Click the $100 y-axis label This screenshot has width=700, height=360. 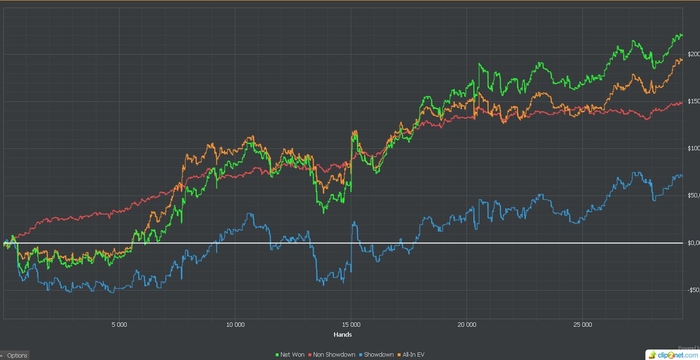(694, 148)
